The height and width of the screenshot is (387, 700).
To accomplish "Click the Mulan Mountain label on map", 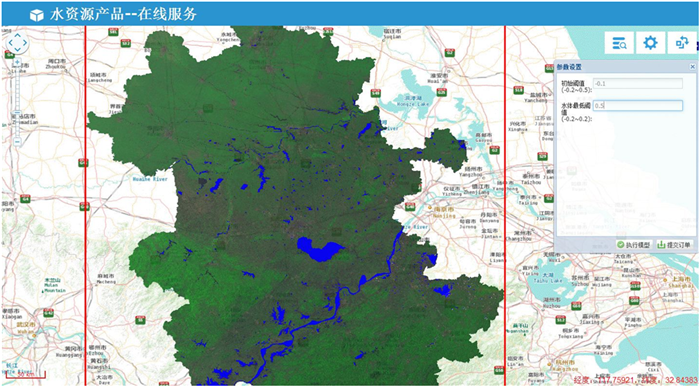I will click(x=54, y=285).
